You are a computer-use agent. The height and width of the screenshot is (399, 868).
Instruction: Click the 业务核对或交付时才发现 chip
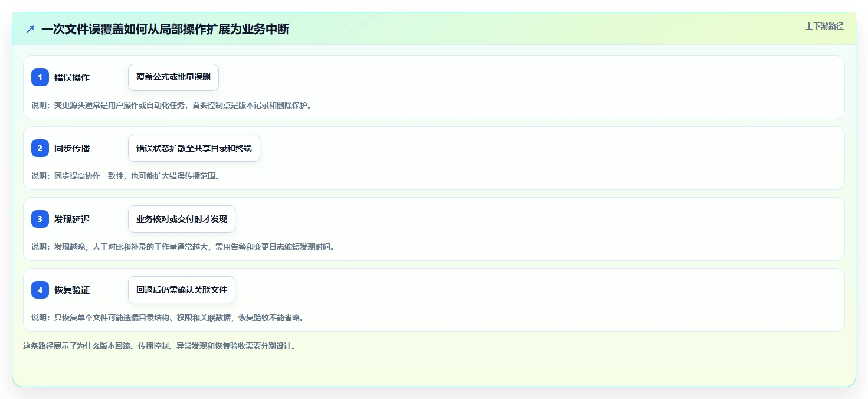click(182, 219)
